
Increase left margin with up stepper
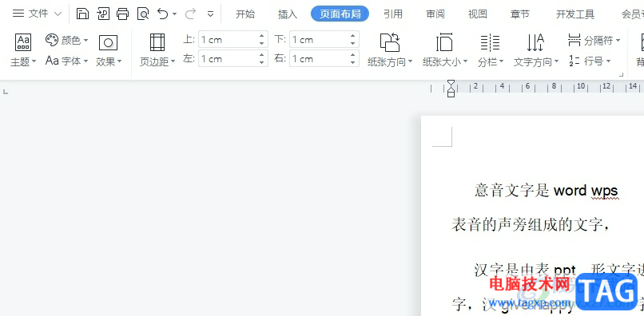(261, 55)
